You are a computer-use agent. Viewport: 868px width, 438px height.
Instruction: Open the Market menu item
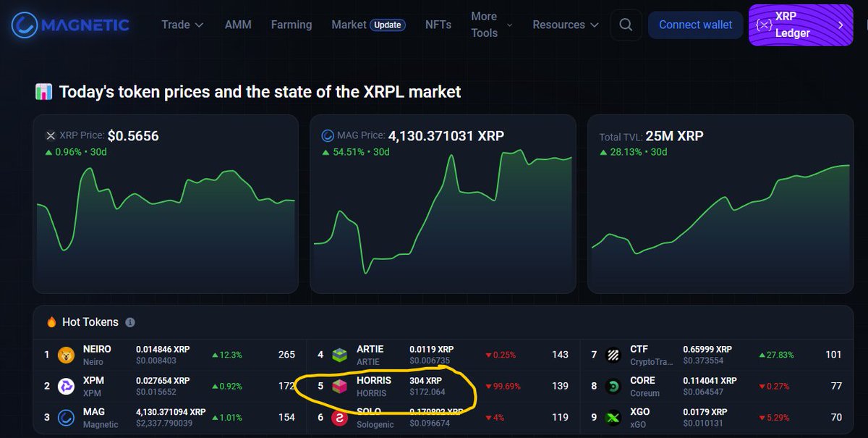click(349, 25)
